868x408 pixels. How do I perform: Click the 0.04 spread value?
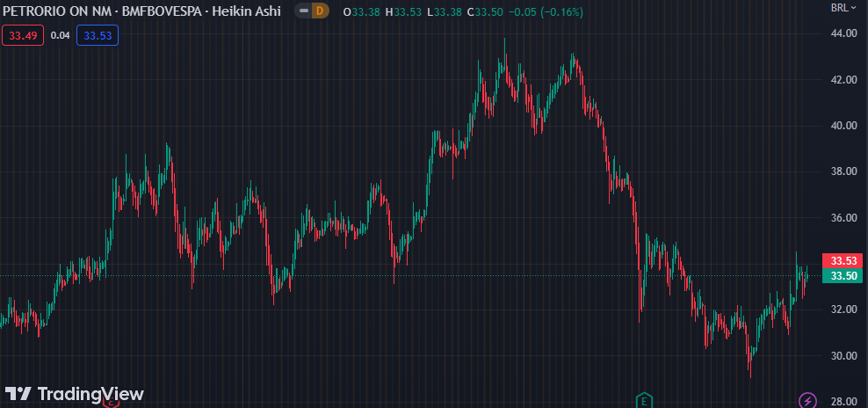click(x=61, y=35)
